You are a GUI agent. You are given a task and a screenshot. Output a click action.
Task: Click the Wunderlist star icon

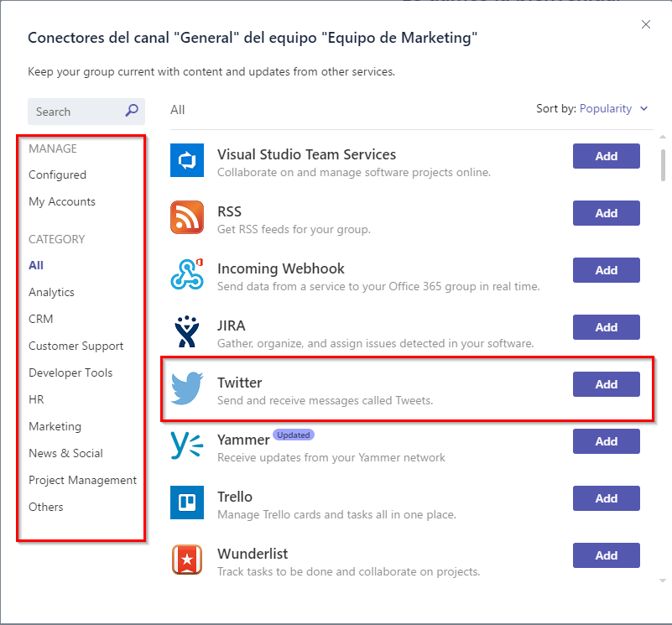pyautogui.click(x=187, y=560)
